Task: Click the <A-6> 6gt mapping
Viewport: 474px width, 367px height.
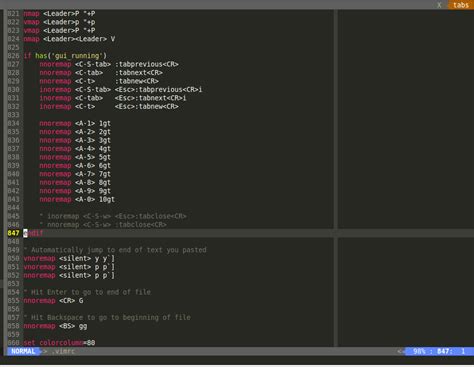Action: pos(75,166)
